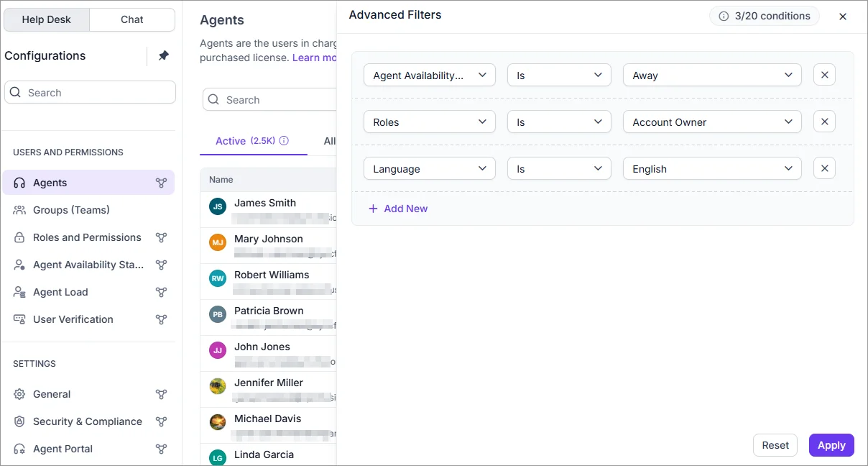This screenshot has height=466, width=868.
Task: Toggle the Chat mode button
Action: 131,19
